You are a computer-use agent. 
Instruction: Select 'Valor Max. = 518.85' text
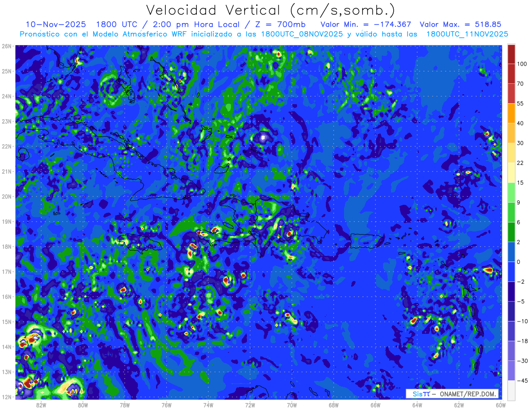460,25
